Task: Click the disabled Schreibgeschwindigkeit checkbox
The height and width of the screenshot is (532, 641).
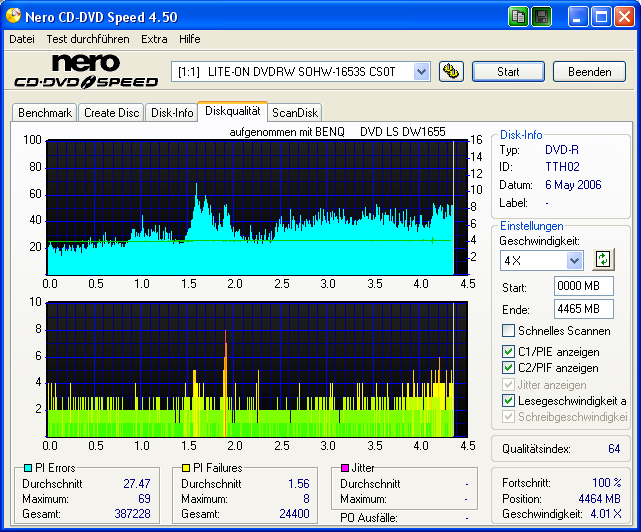Action: point(508,417)
